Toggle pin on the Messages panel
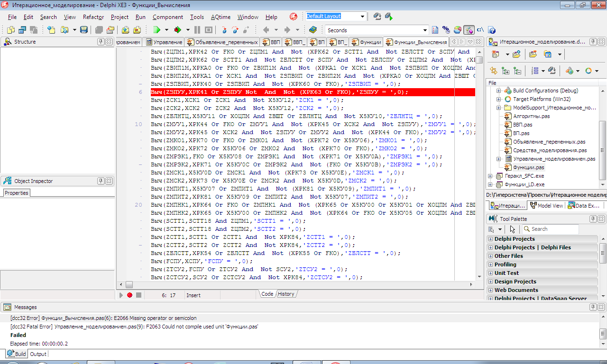Viewport: 607px width, 364px height. [x=593, y=307]
